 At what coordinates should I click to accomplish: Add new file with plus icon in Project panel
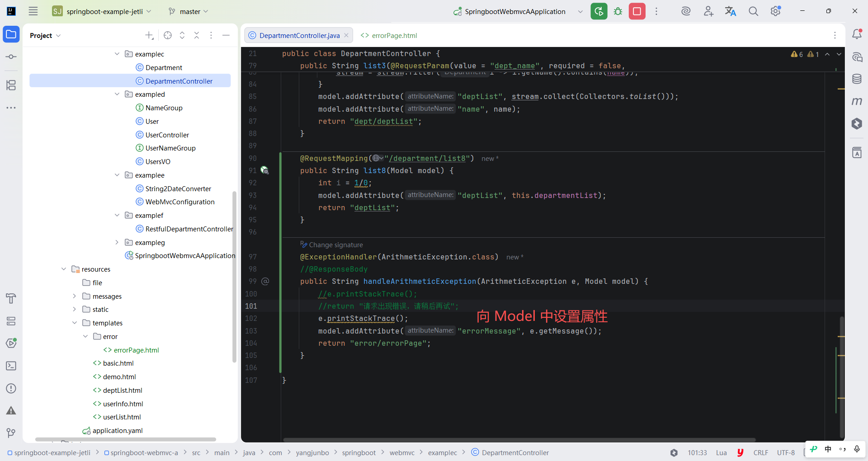coord(149,35)
